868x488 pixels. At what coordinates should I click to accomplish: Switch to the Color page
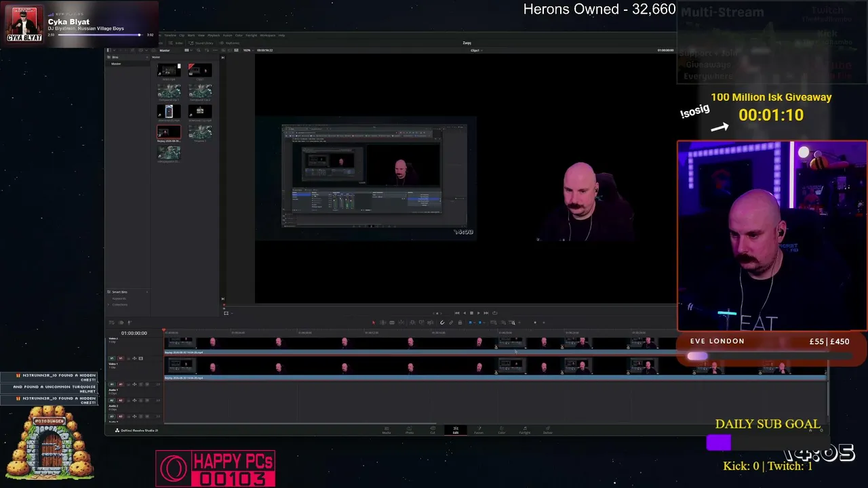tap(502, 430)
